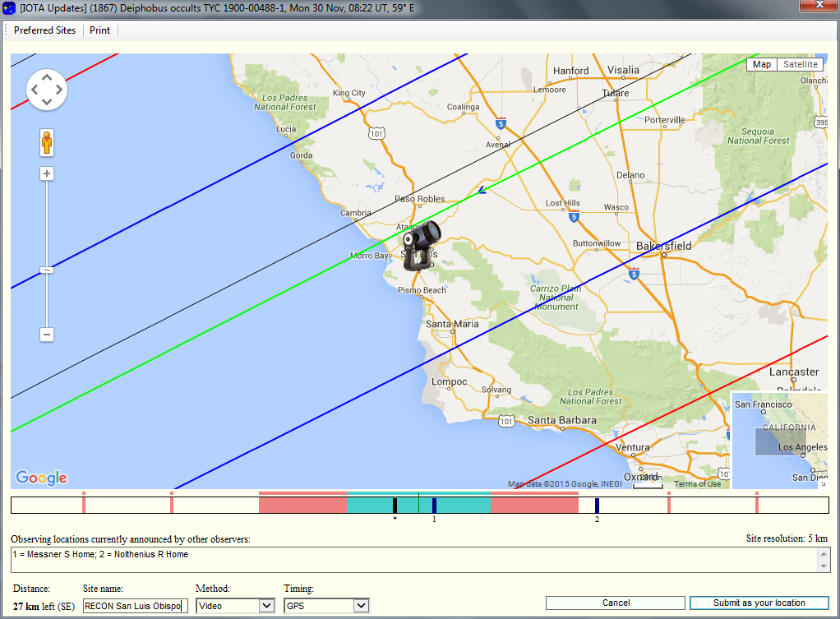The height and width of the screenshot is (619, 840).
Task: Pan the map left arrow
Action: click(x=35, y=90)
